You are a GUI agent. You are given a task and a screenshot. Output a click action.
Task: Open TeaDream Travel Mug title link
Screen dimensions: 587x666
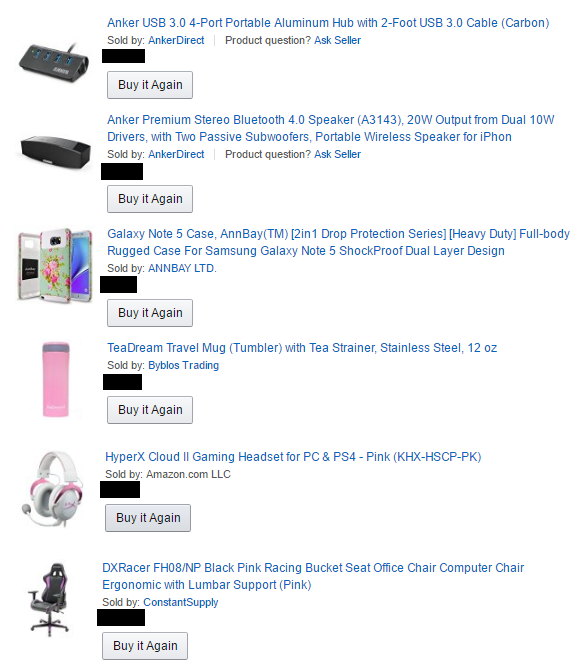pyautogui.click(x=302, y=348)
